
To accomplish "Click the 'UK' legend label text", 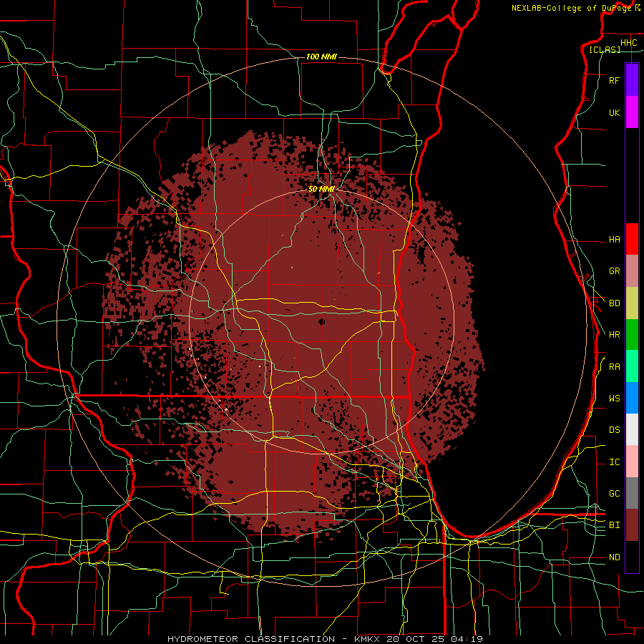I will pyautogui.click(x=614, y=112).
